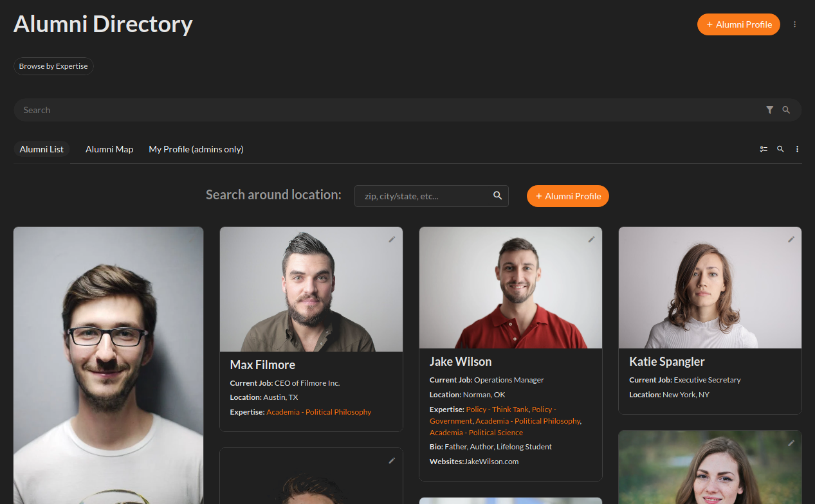Click pencil icon on card below Max Filmore
Screen dimensions: 815x504
[x=392, y=460]
